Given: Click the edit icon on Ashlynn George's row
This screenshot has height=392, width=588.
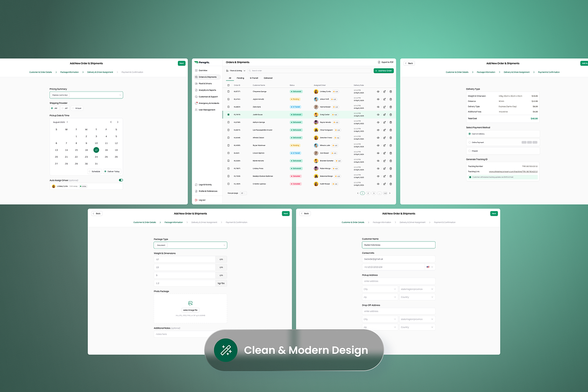Looking at the screenshot, I should point(384,122).
